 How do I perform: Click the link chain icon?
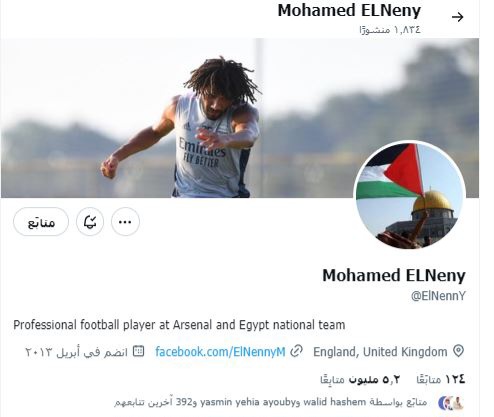pos(296,351)
